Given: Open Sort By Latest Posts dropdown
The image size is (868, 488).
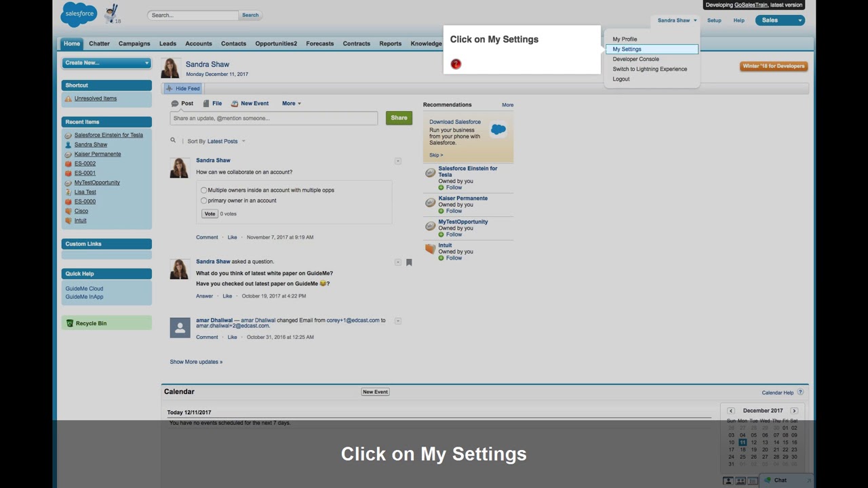Looking at the screenshot, I should (x=226, y=141).
